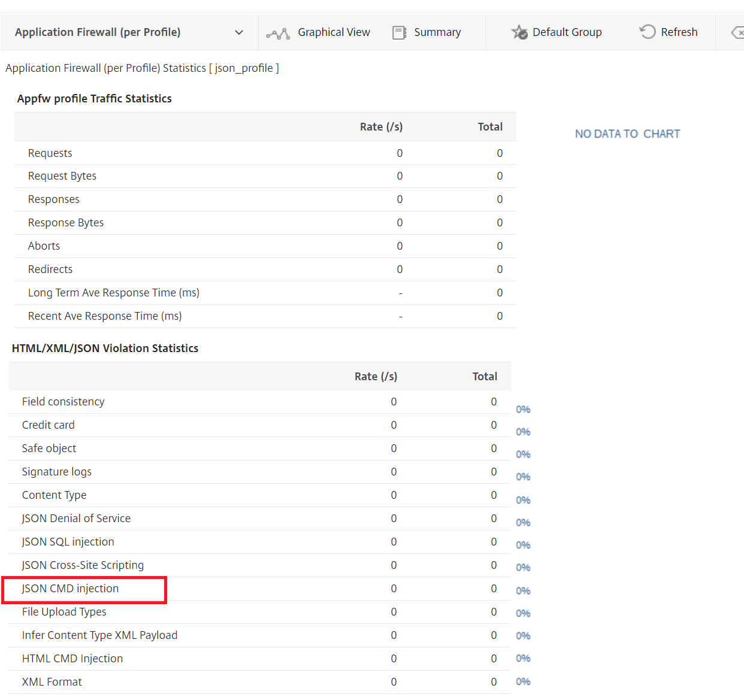Screen dimensions: 744x700
Task: Click Recent Ave Response Time row
Action: click(x=265, y=316)
